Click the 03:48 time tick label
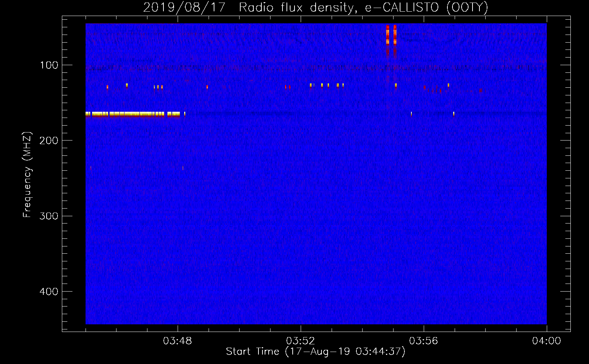The image size is (589, 364). [178, 341]
